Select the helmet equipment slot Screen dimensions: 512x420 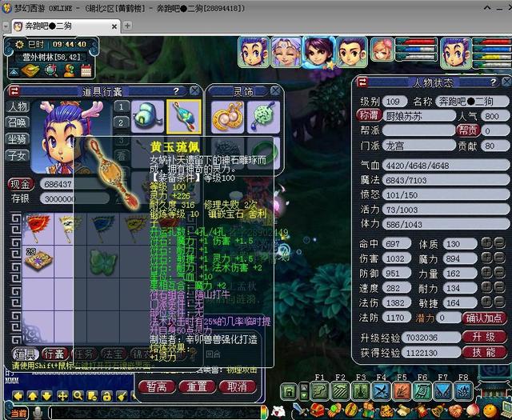click(x=147, y=117)
